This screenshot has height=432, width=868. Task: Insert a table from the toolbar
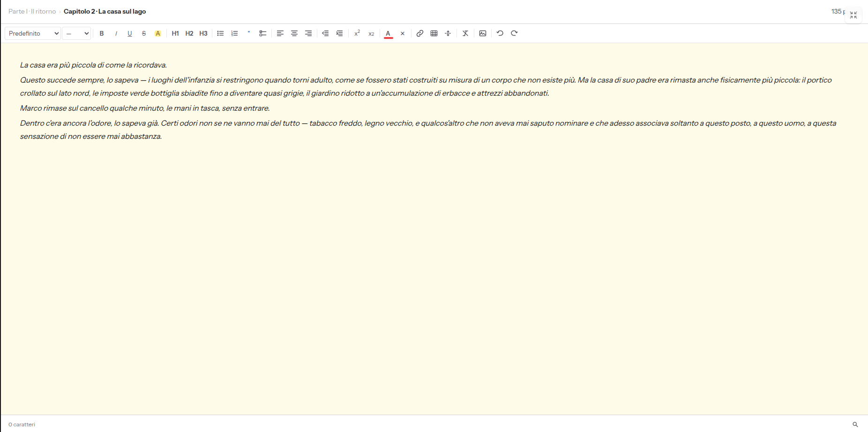pyautogui.click(x=434, y=33)
